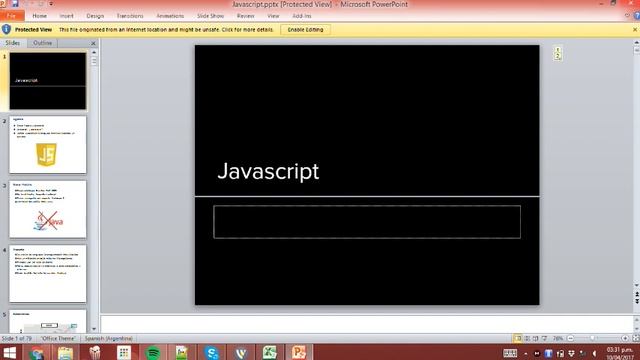This screenshot has height=360, width=640.
Task: Click the thumbnail pane scroll up arrow
Action: click(94, 52)
